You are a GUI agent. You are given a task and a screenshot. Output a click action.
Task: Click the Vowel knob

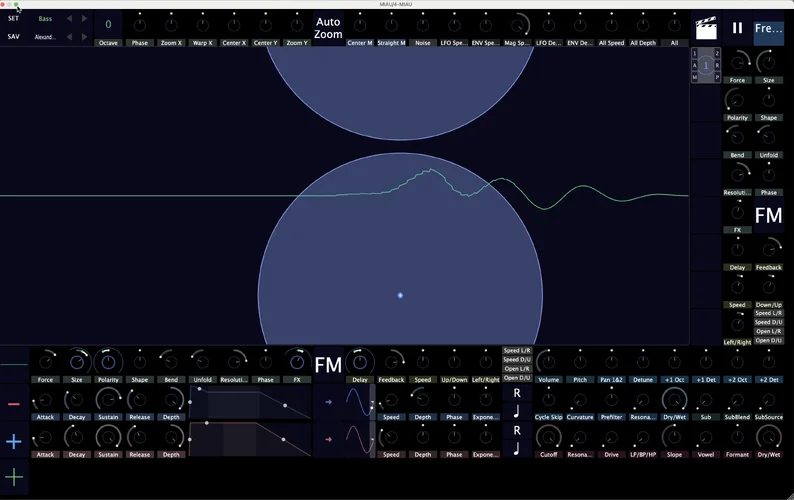pyautogui.click(x=706, y=437)
